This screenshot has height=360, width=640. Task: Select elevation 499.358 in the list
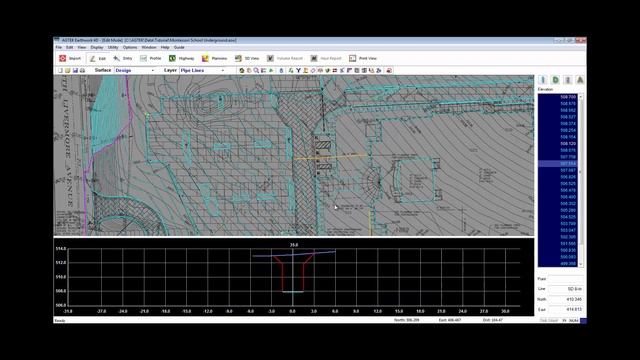point(558,264)
